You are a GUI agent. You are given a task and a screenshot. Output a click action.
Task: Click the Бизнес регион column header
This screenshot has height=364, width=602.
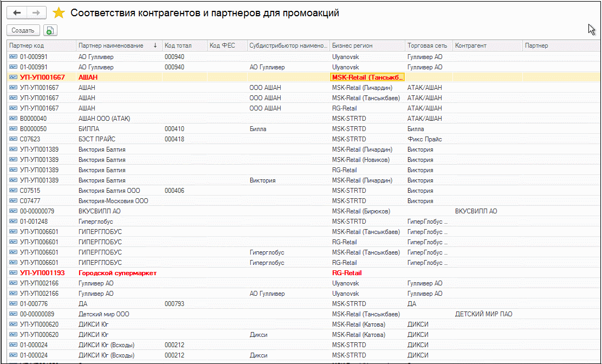(366, 46)
